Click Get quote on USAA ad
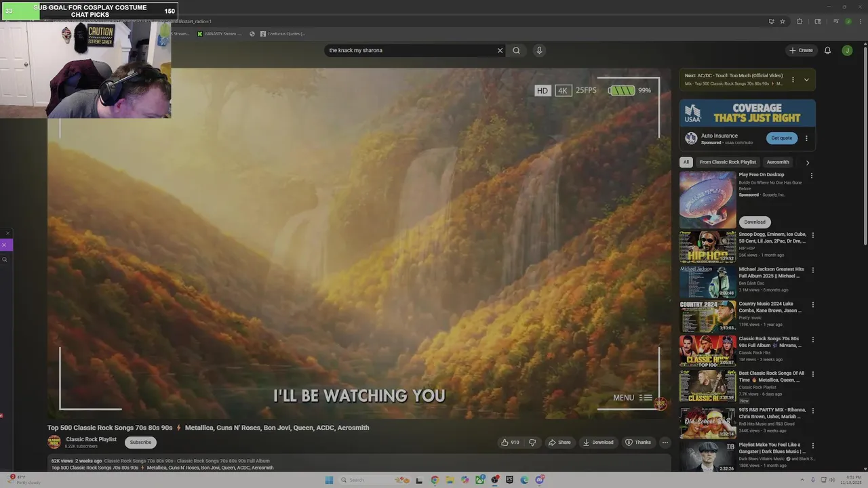 coord(781,138)
